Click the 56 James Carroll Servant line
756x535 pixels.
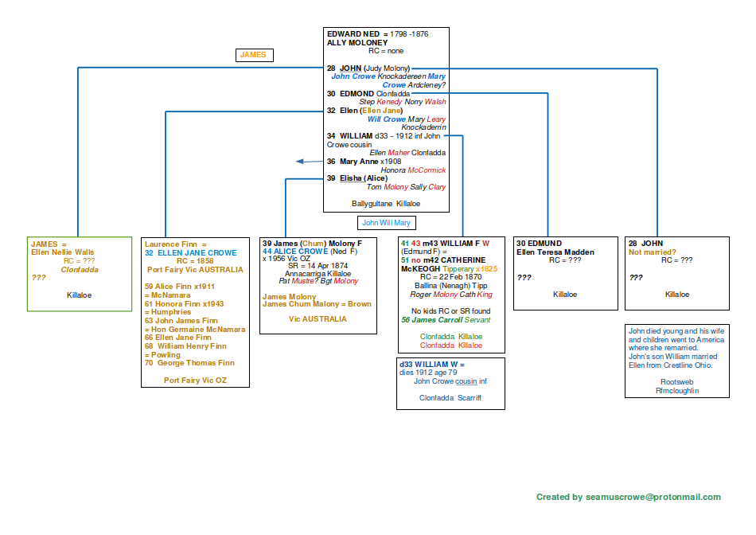(446, 320)
